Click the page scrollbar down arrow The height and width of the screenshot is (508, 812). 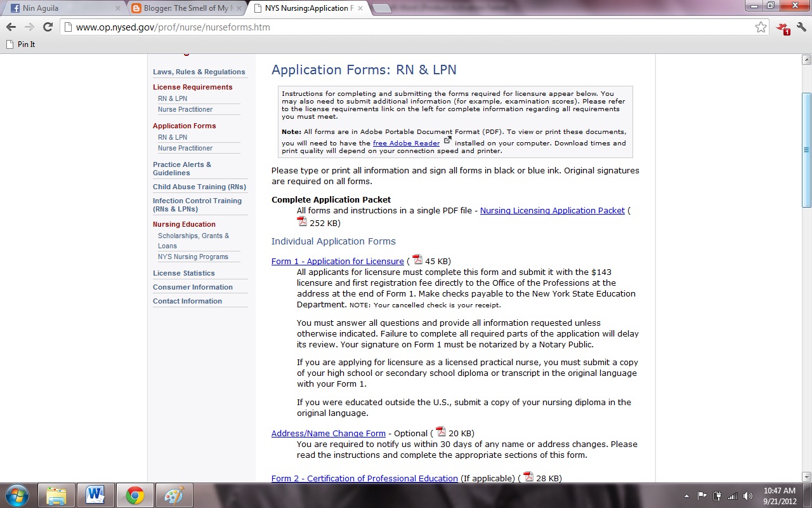point(806,477)
